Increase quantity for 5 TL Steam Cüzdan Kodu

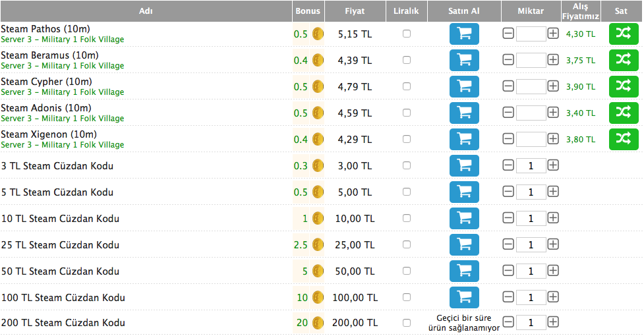[x=553, y=192]
